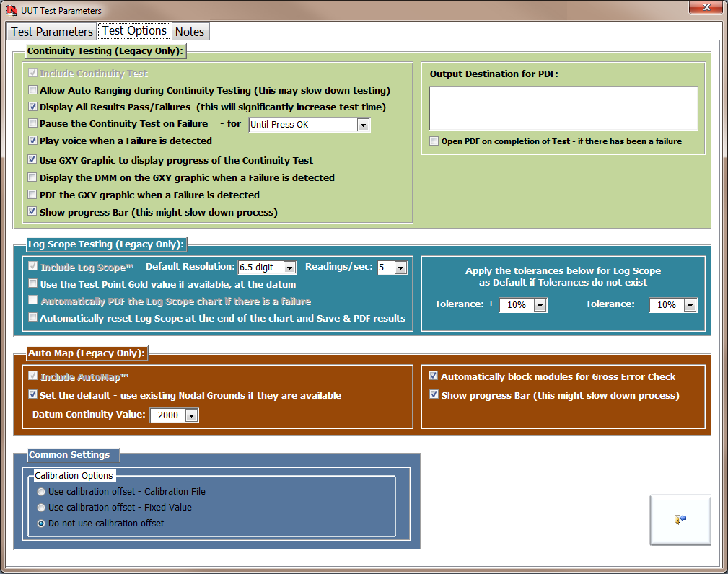Uncheck Display All Results Pass/Failures
728x574 pixels.
33,107
